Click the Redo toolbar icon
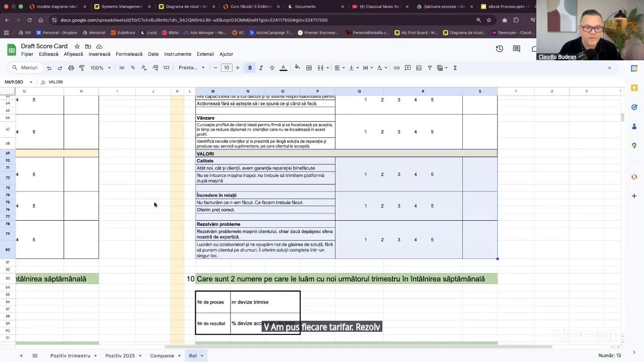This screenshot has width=644, height=362. pyautogui.click(x=60, y=68)
